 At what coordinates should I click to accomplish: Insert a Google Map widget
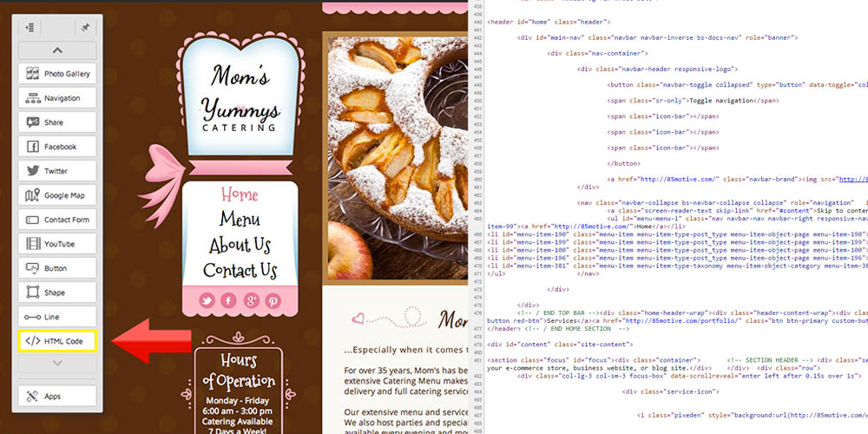coord(57,195)
